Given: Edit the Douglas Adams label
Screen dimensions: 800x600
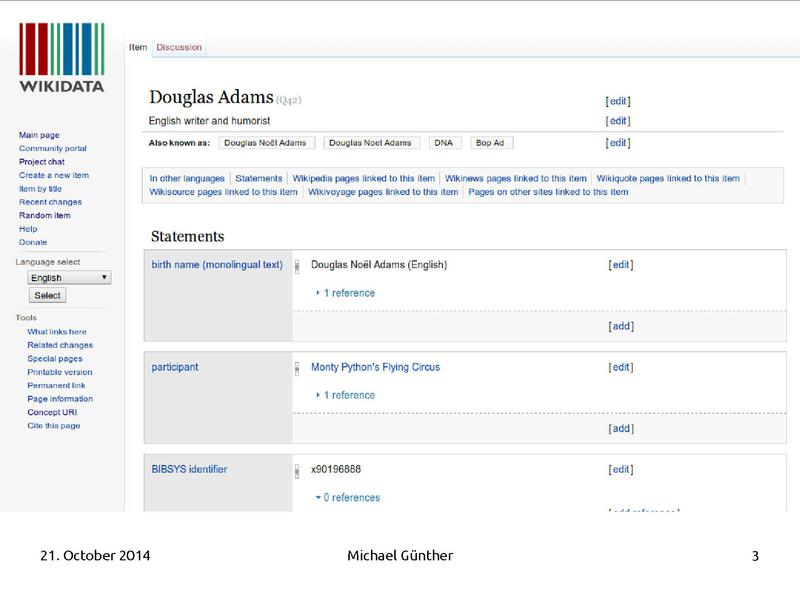Looking at the screenshot, I should [618, 101].
